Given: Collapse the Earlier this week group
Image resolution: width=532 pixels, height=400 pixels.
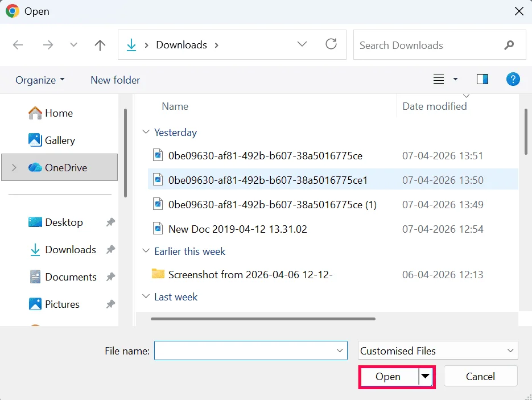Looking at the screenshot, I should pyautogui.click(x=146, y=251).
